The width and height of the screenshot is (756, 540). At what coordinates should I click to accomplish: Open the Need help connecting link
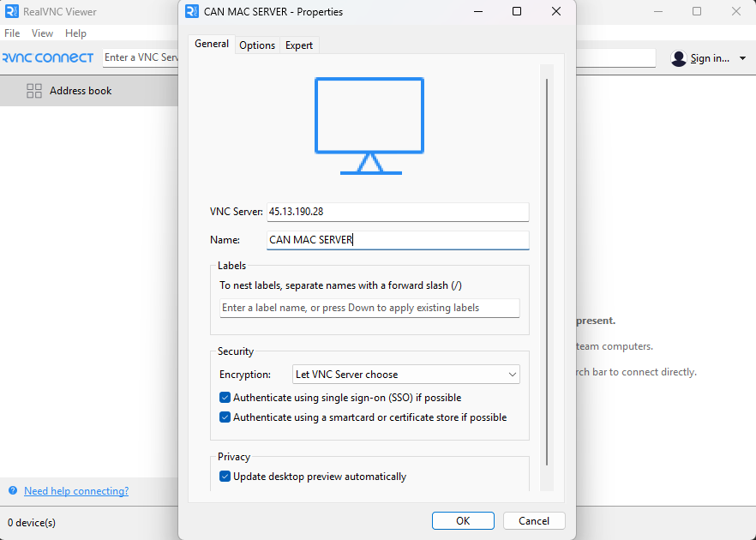[x=76, y=491]
